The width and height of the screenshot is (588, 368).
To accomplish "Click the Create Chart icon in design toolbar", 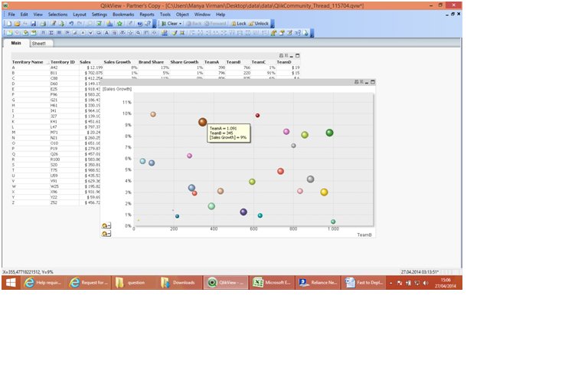I will [75, 33].
